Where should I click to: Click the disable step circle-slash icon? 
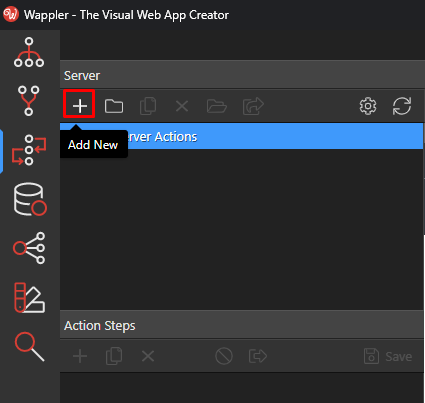tap(224, 356)
